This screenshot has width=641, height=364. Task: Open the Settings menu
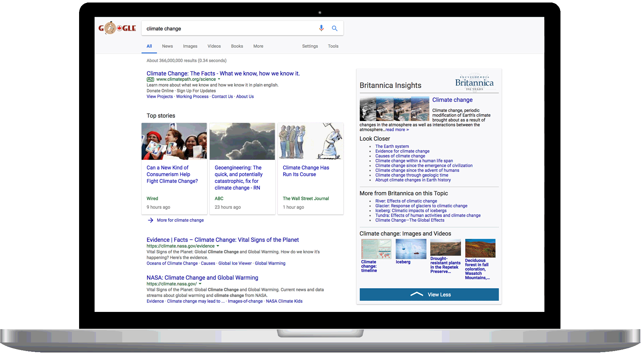pyautogui.click(x=310, y=46)
